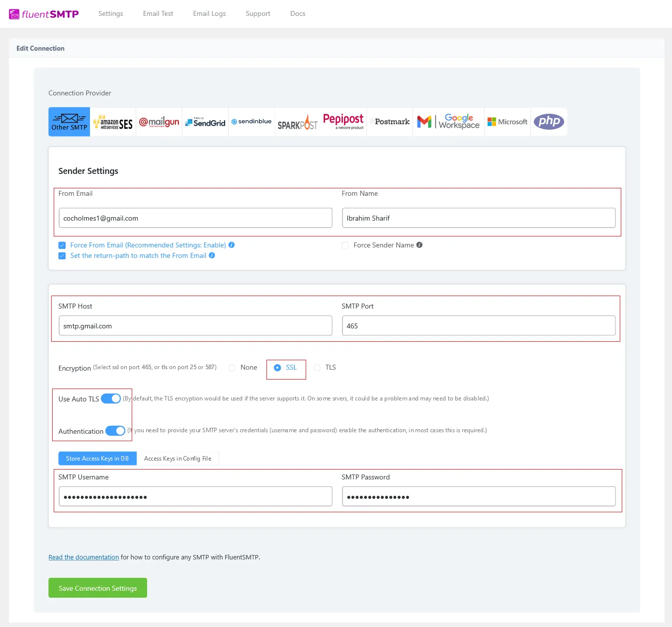
Task: Click the Encryption label text
Action: (75, 368)
